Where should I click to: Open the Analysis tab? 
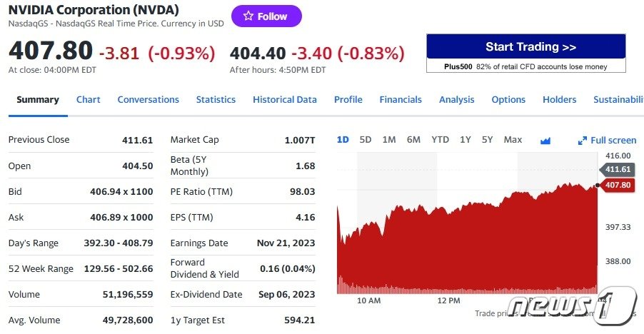[x=456, y=100]
